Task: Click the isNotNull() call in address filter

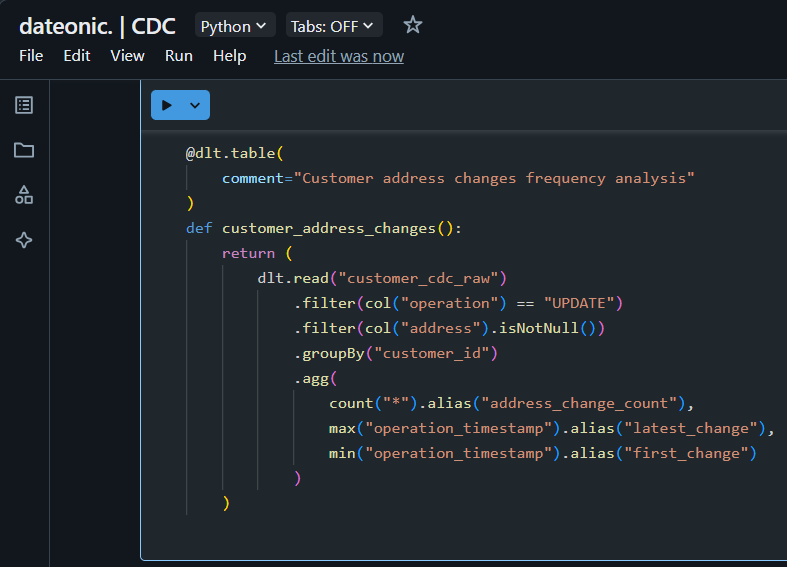Action: click(547, 328)
